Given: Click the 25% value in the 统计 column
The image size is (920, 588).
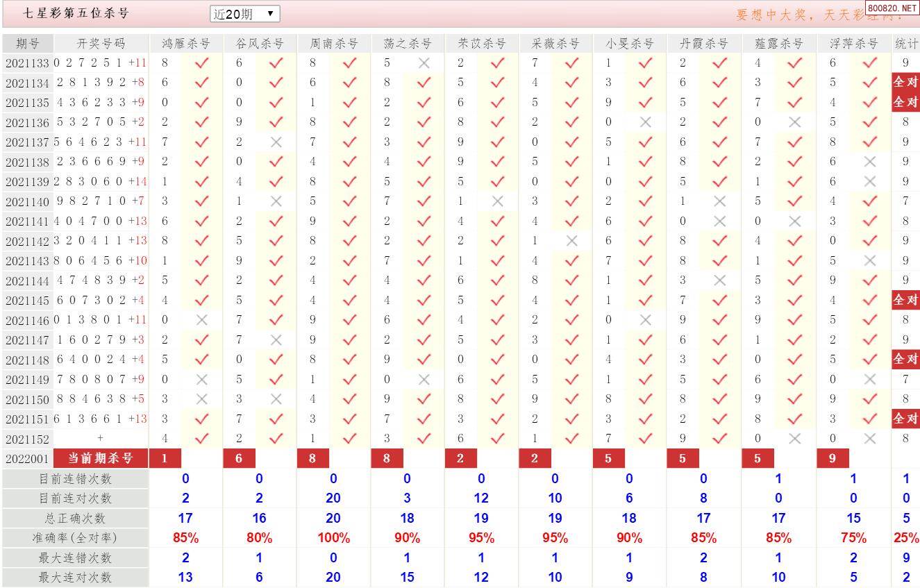Looking at the screenshot, I should (906, 538).
